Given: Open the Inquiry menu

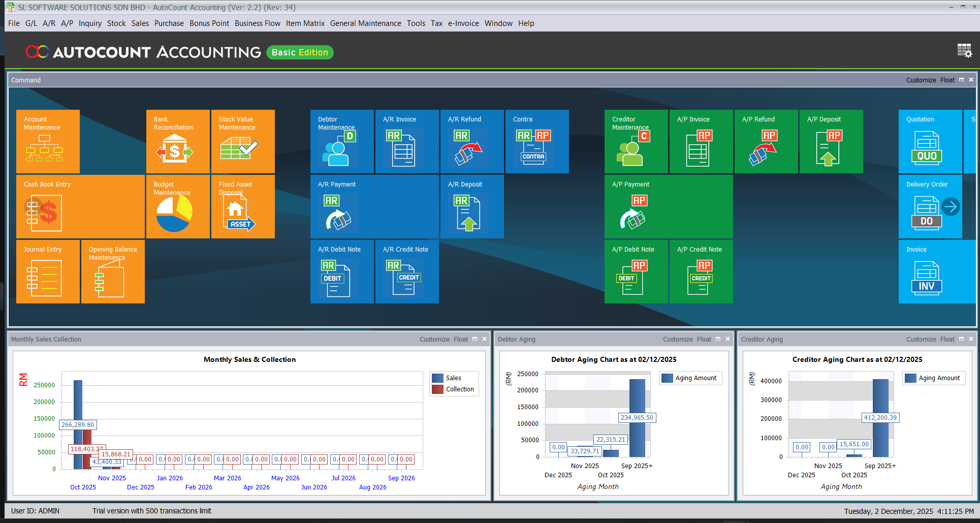Looking at the screenshot, I should point(90,23).
